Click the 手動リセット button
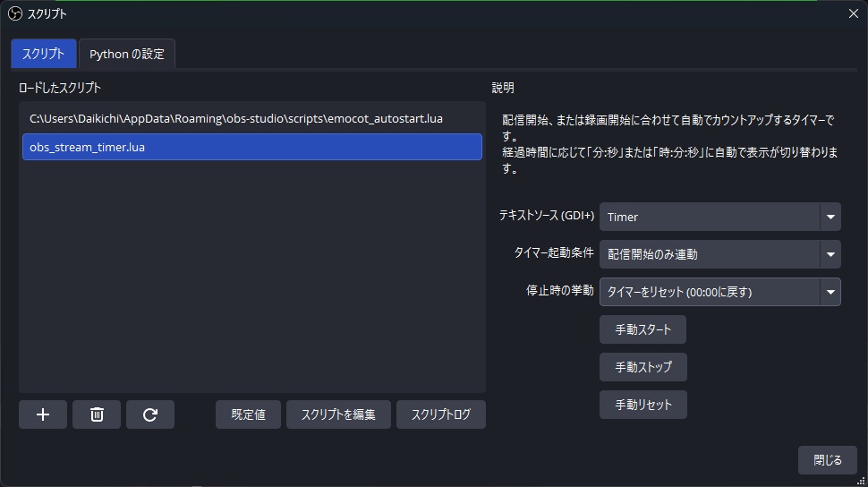Image resolution: width=868 pixels, height=487 pixels. click(x=643, y=405)
